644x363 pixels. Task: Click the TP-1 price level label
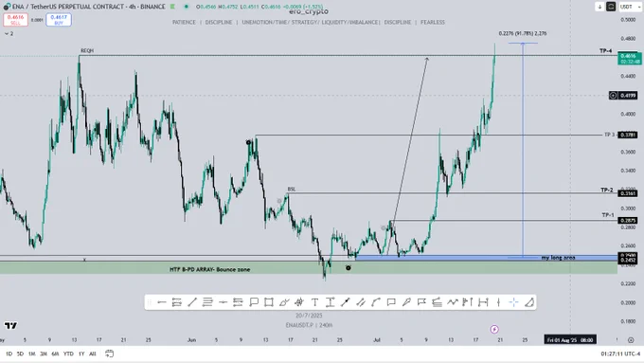point(608,215)
